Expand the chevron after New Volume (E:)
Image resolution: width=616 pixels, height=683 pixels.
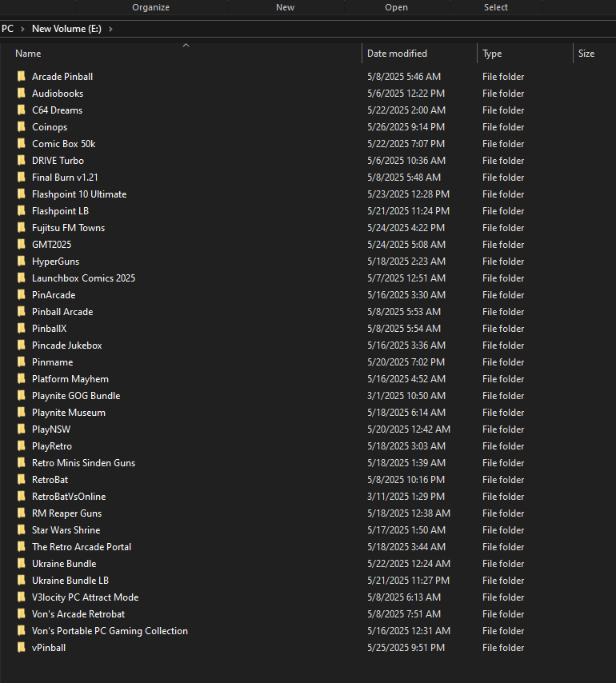click(110, 29)
